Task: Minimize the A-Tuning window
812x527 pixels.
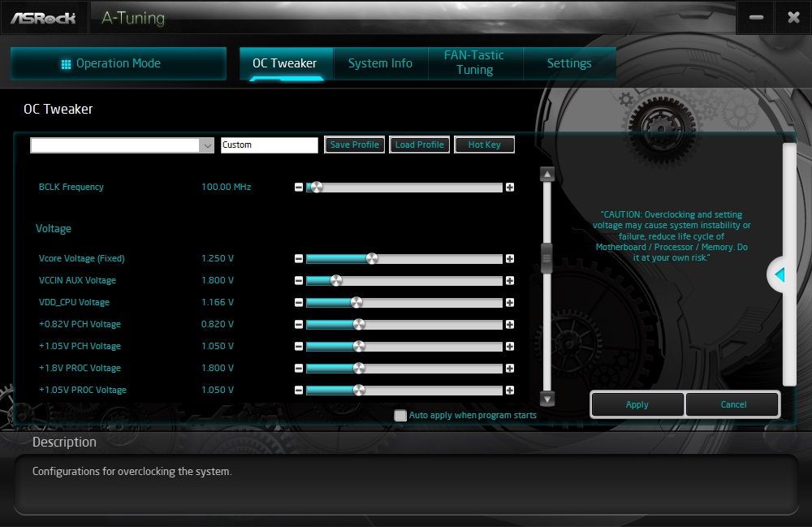Action: [x=756, y=18]
